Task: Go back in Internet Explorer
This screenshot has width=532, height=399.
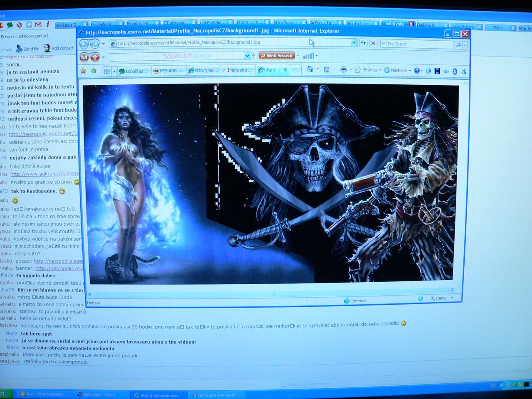Action: [x=84, y=44]
